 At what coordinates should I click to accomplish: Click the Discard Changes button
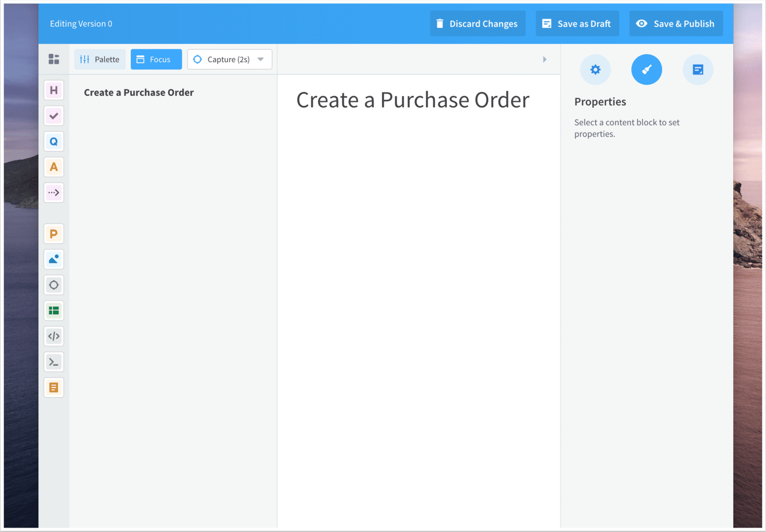tap(477, 24)
